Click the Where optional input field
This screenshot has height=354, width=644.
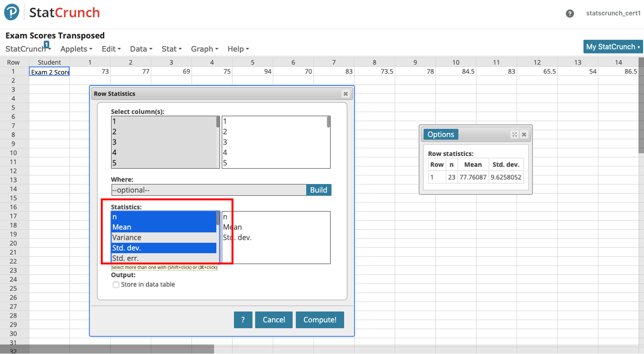pyautogui.click(x=209, y=190)
